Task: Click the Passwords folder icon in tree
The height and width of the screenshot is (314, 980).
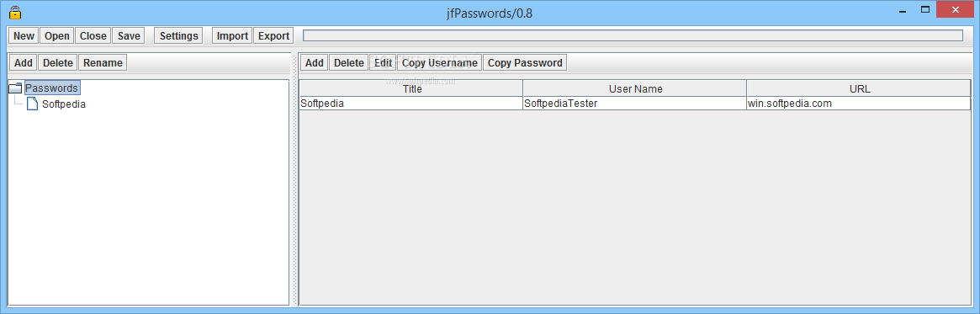Action: pos(16,88)
